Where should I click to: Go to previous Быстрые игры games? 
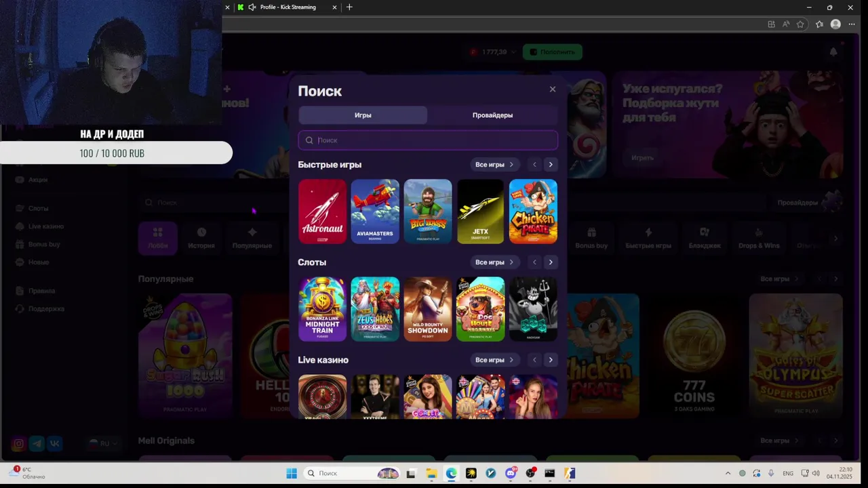pyautogui.click(x=534, y=165)
